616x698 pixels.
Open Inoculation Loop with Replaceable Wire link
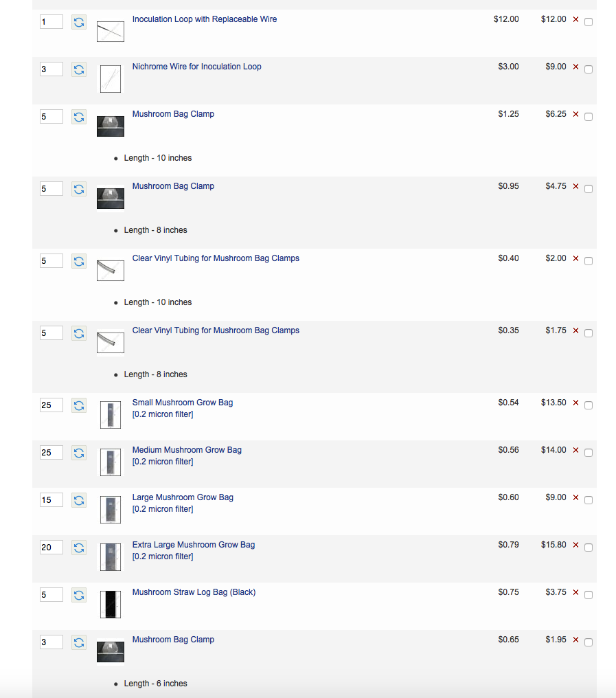(x=205, y=19)
